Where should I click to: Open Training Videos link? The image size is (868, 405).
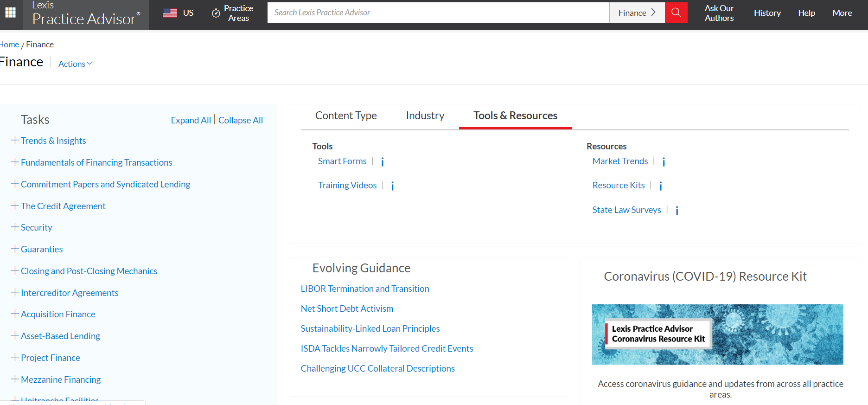click(x=347, y=185)
